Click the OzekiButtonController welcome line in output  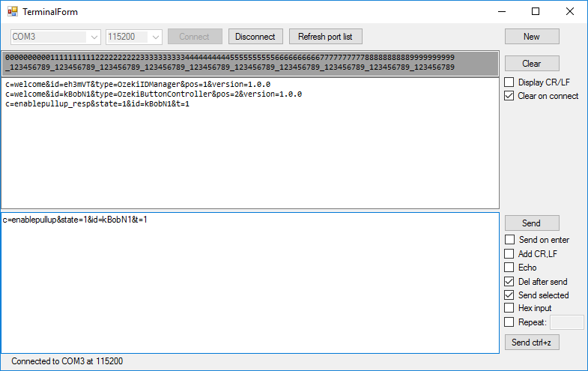(x=154, y=94)
